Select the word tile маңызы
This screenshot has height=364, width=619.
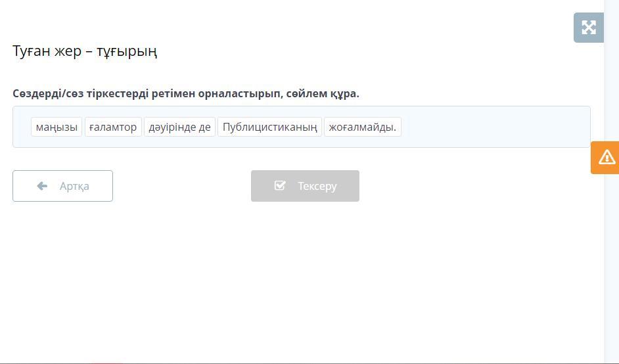pos(57,127)
